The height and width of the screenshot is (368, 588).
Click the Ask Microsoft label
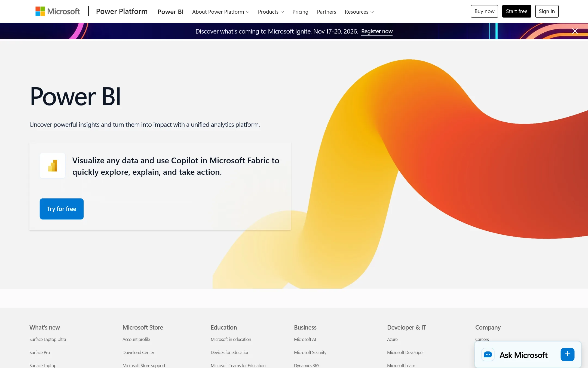[x=523, y=355]
